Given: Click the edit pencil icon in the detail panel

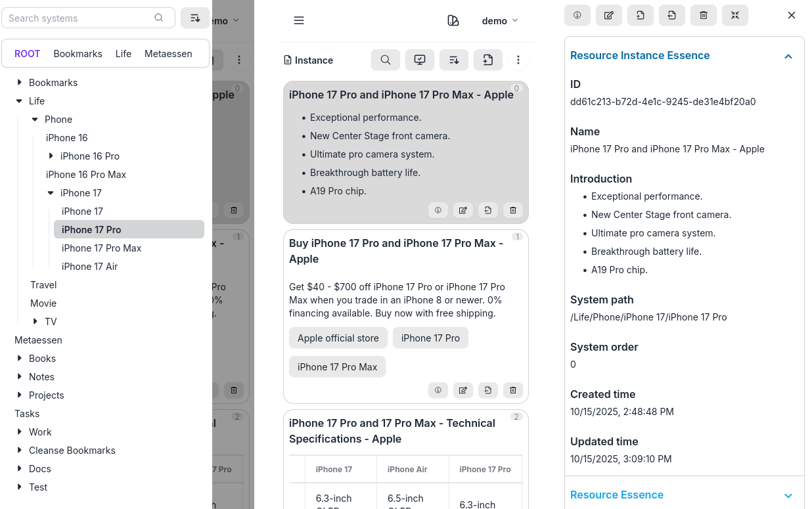Looking at the screenshot, I should coord(609,15).
